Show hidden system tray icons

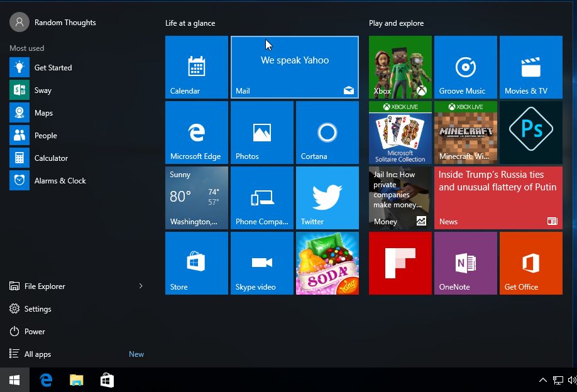tap(543, 380)
